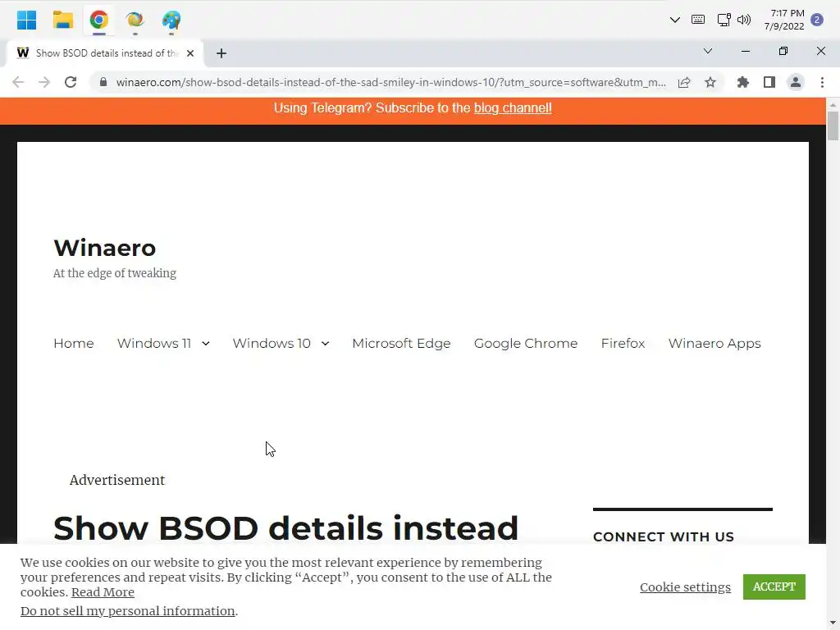Click the Connect With Us heading

click(x=663, y=536)
